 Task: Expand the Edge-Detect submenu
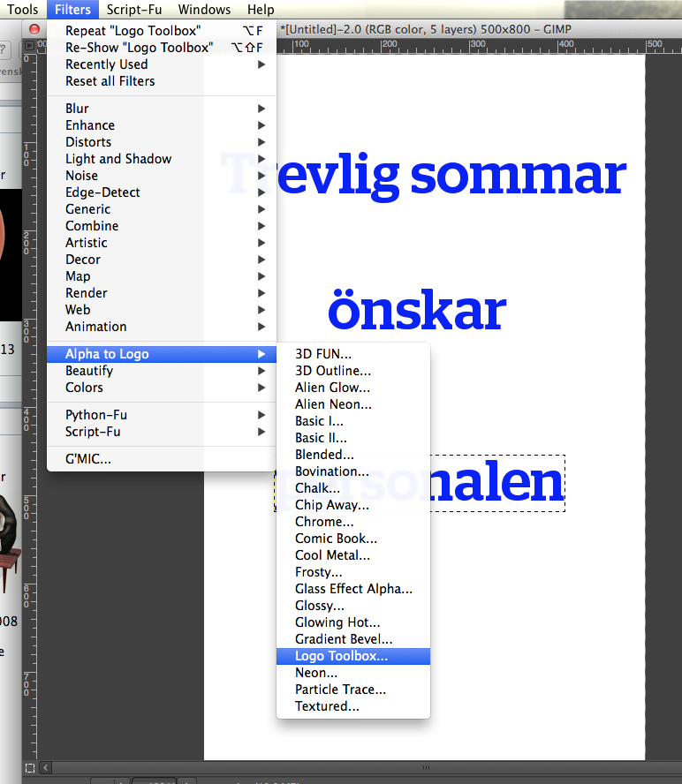pyautogui.click(x=162, y=192)
